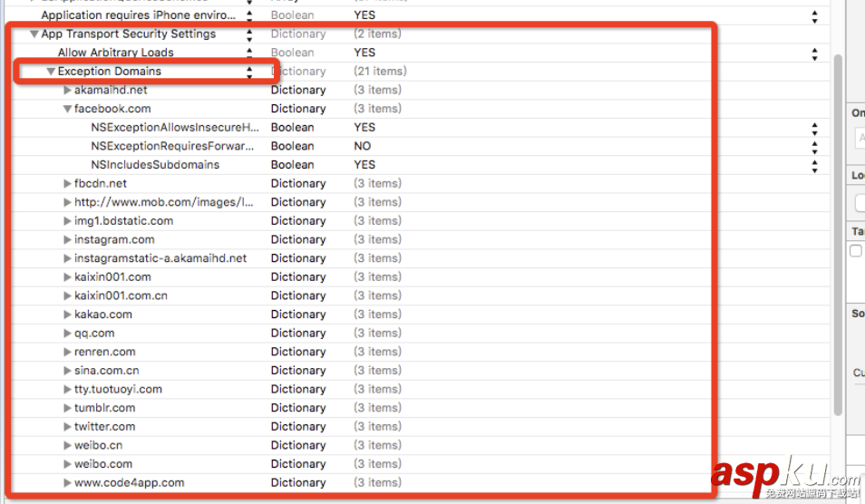865x504 pixels.
Task: Open key stepper for Allow Arbitrary Loads
Action: [x=249, y=53]
